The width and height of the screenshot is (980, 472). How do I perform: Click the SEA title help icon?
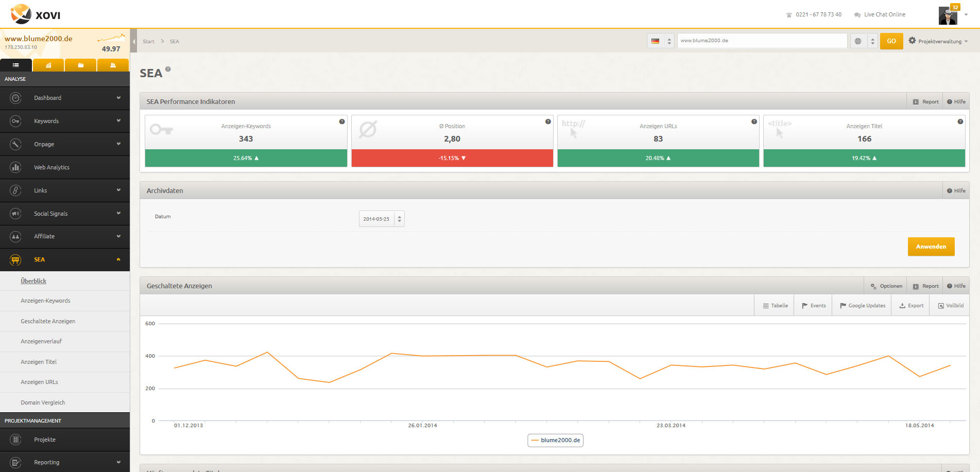click(x=168, y=69)
